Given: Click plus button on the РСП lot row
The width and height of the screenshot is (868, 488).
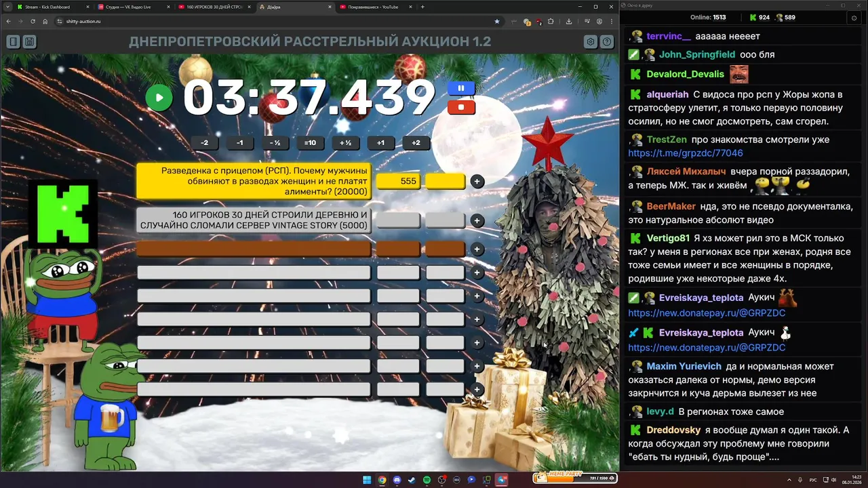Looking at the screenshot, I should pos(477,181).
